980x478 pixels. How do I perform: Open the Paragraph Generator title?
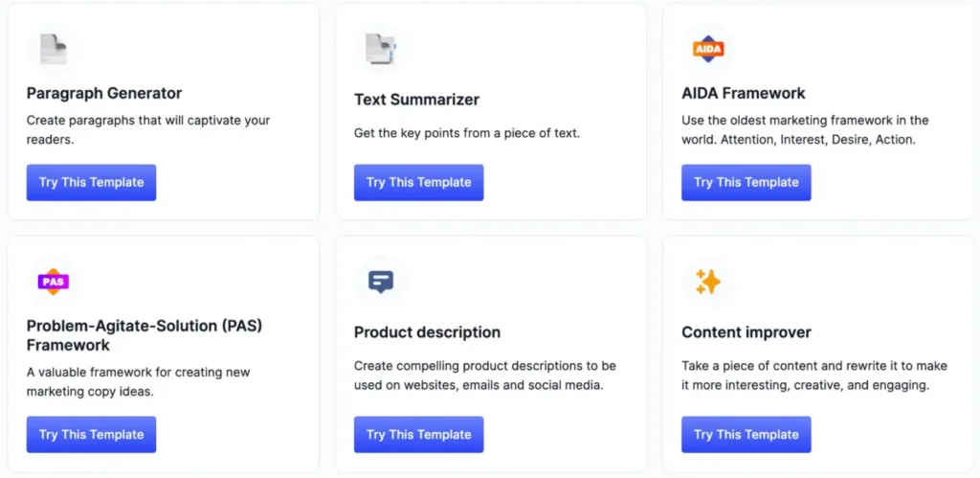point(104,94)
